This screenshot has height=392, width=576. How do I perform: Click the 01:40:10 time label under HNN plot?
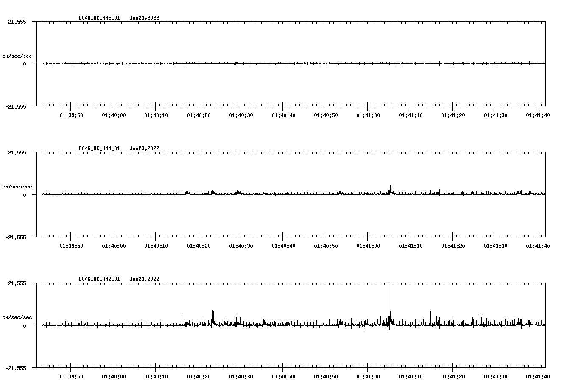[156, 246]
